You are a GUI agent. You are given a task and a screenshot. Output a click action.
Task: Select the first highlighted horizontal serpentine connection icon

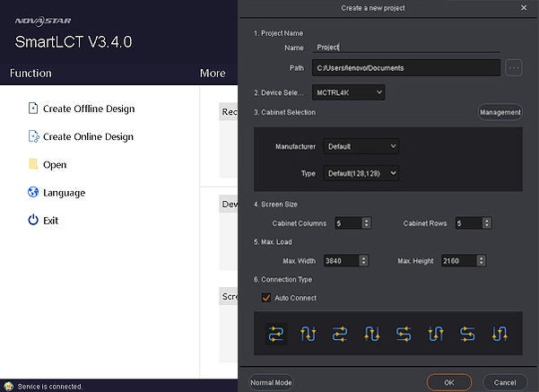pyautogui.click(x=276, y=334)
